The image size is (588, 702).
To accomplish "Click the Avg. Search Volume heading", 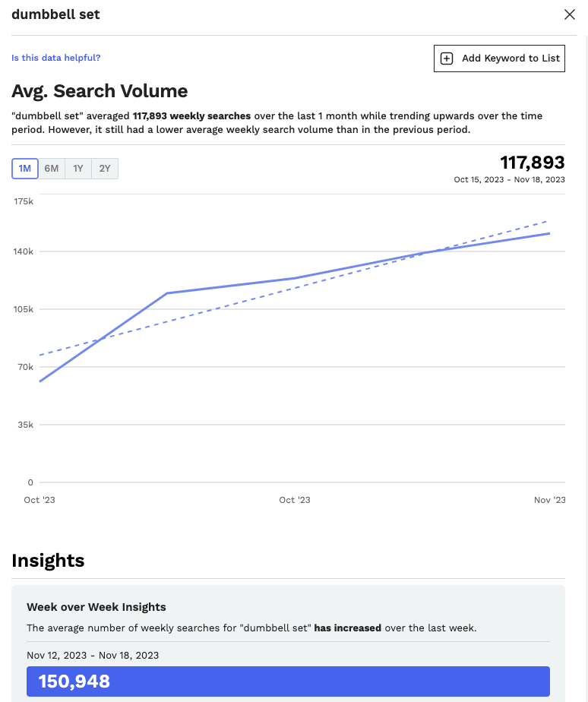I will click(100, 91).
